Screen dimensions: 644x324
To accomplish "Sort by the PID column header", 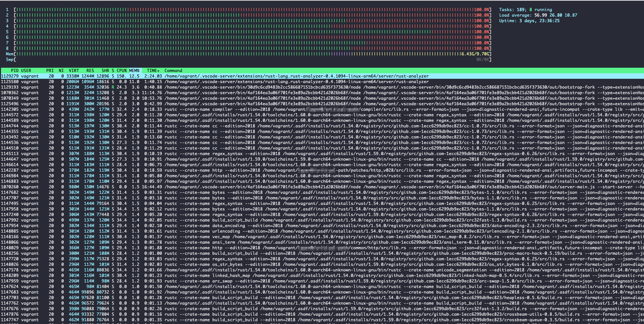I will click(x=15, y=70).
